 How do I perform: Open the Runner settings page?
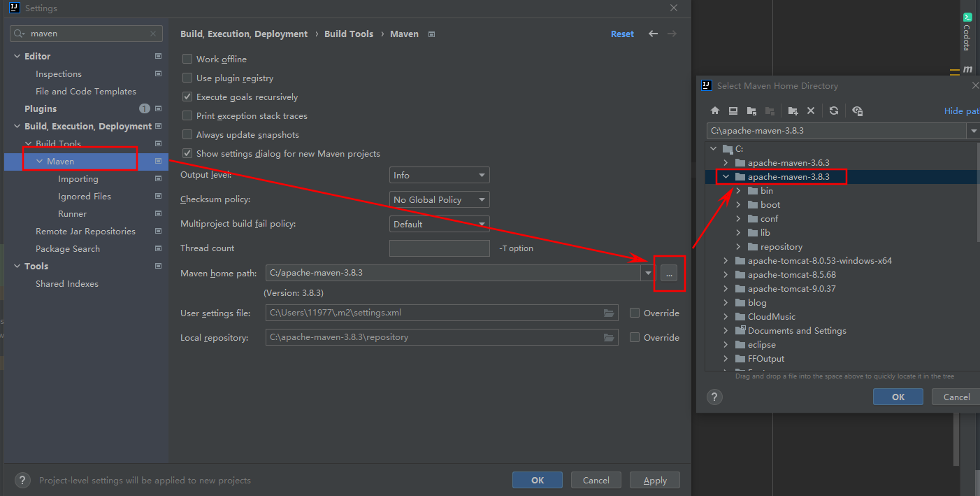(73, 213)
